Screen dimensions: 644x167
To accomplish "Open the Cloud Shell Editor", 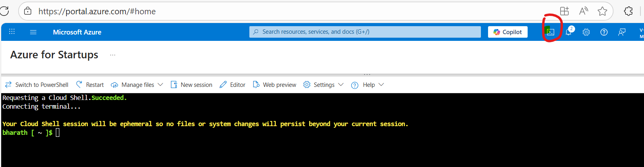I will pos(233,85).
